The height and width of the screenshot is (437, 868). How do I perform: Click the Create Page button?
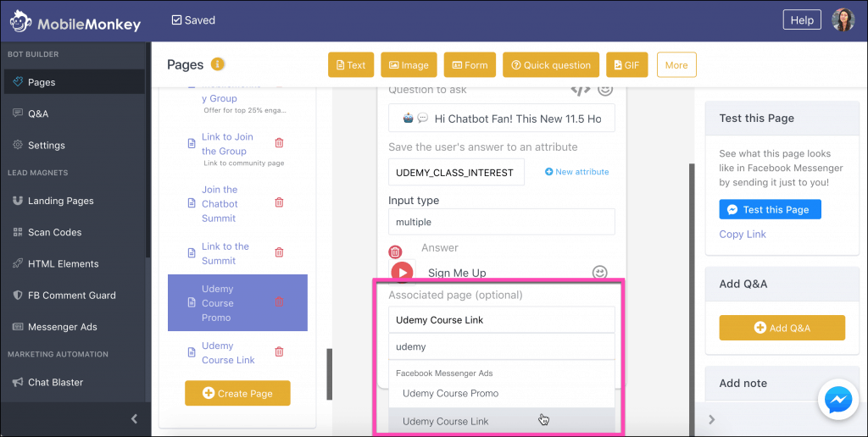[x=237, y=393]
